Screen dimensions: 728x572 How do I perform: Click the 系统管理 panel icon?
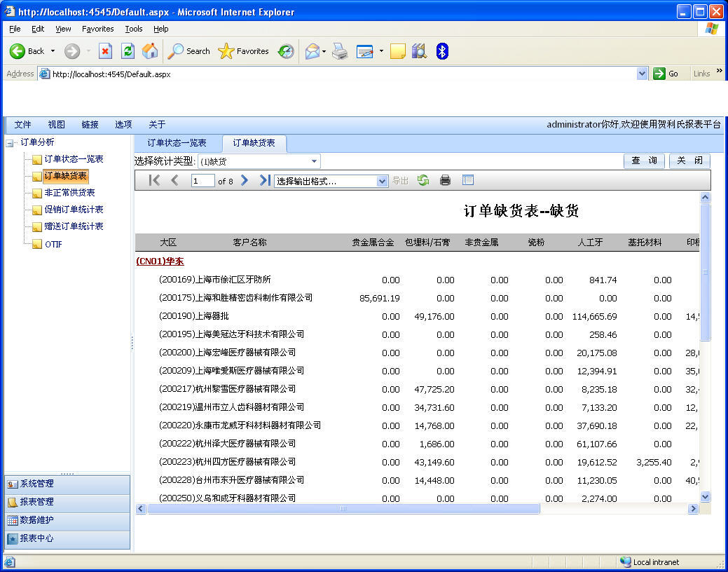point(13,484)
